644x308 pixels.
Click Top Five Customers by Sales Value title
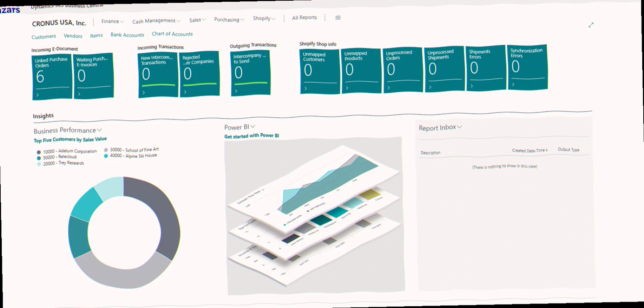[x=70, y=140]
